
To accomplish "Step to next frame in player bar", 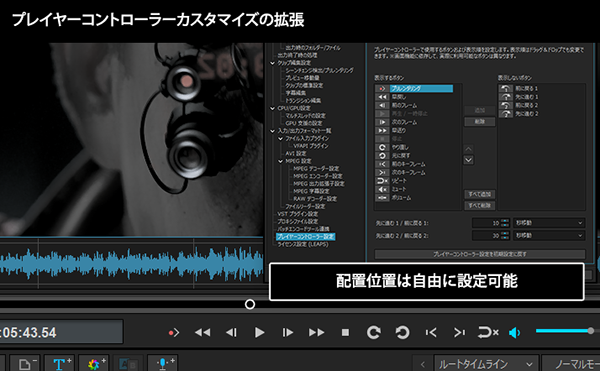I will 288,333.
